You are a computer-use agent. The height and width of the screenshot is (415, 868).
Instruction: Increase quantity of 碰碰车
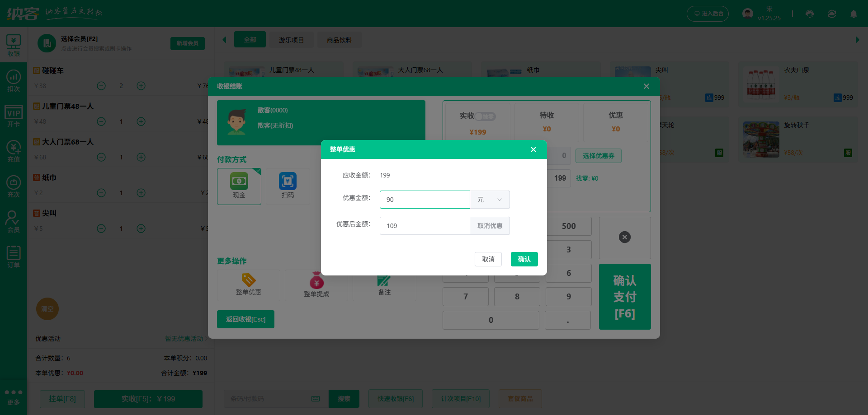[x=141, y=86]
